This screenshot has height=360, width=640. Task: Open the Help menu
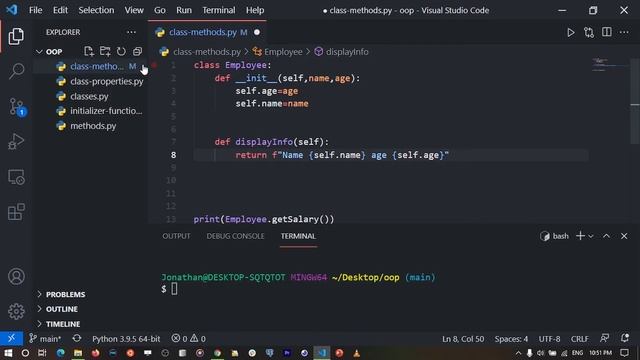click(255, 10)
